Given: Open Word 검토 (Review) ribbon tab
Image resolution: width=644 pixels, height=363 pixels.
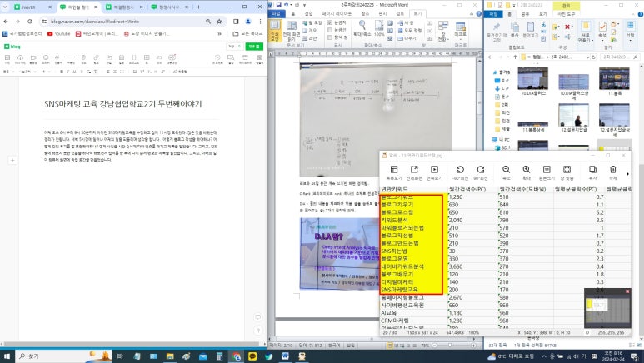Looking at the screenshot, I should [x=400, y=14].
